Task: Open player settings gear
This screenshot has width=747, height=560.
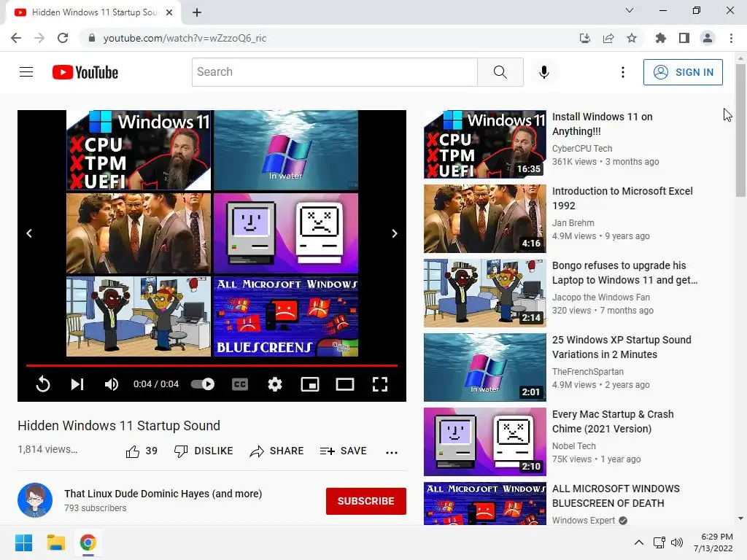Action: 275,384
